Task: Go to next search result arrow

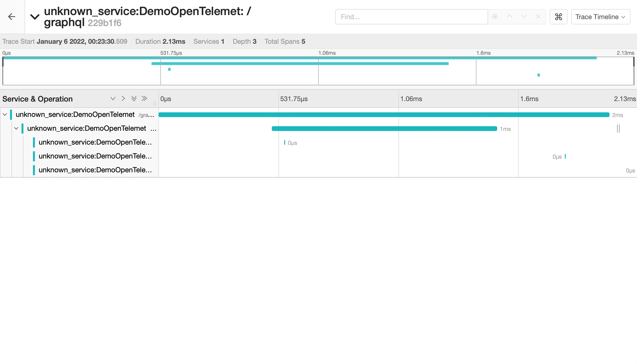Action: point(524,17)
